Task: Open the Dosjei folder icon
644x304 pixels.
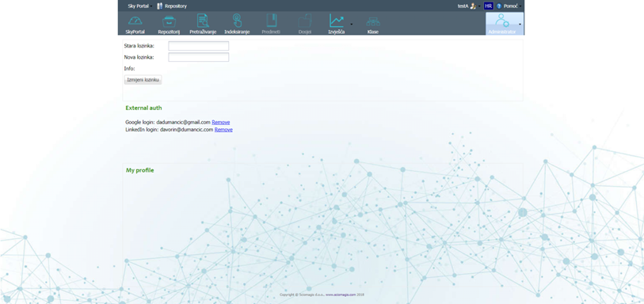Action: click(305, 21)
